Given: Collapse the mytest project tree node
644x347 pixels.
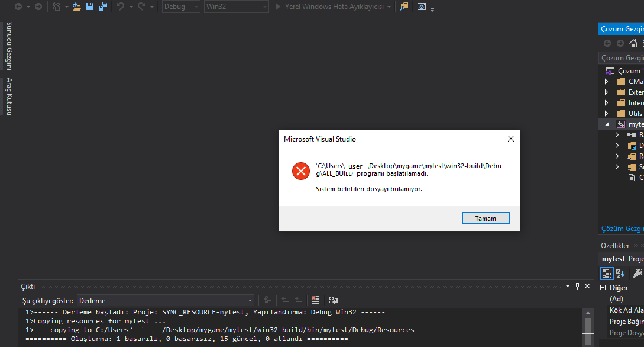Looking at the screenshot, I should point(606,124).
